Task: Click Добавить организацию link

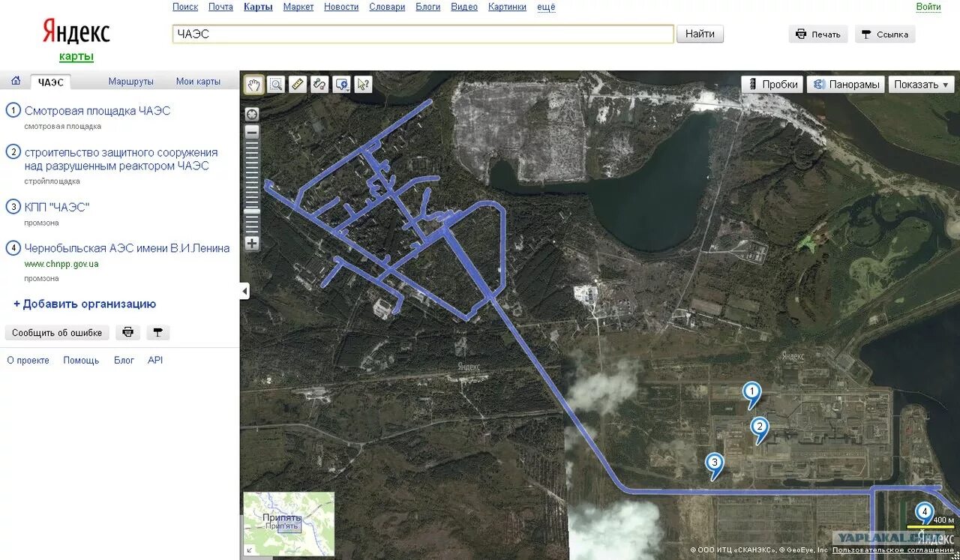Action: pos(85,304)
